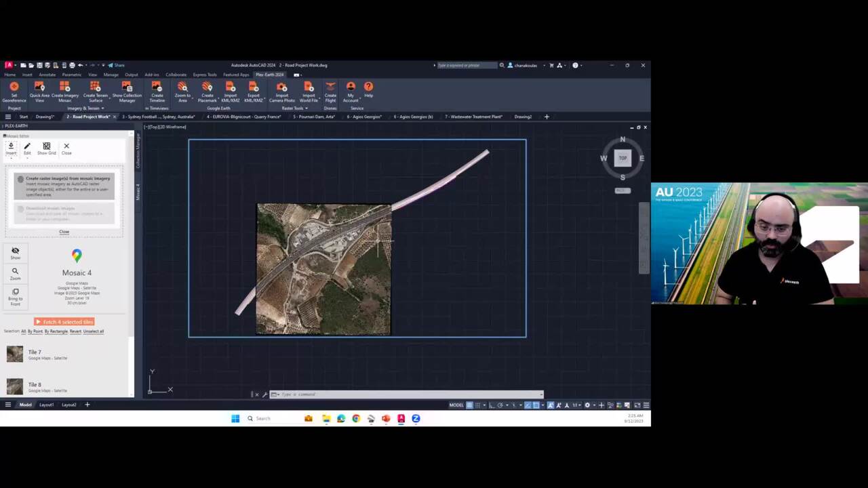Click Import World File icon
Image resolution: width=868 pixels, height=488 pixels.
pyautogui.click(x=309, y=87)
